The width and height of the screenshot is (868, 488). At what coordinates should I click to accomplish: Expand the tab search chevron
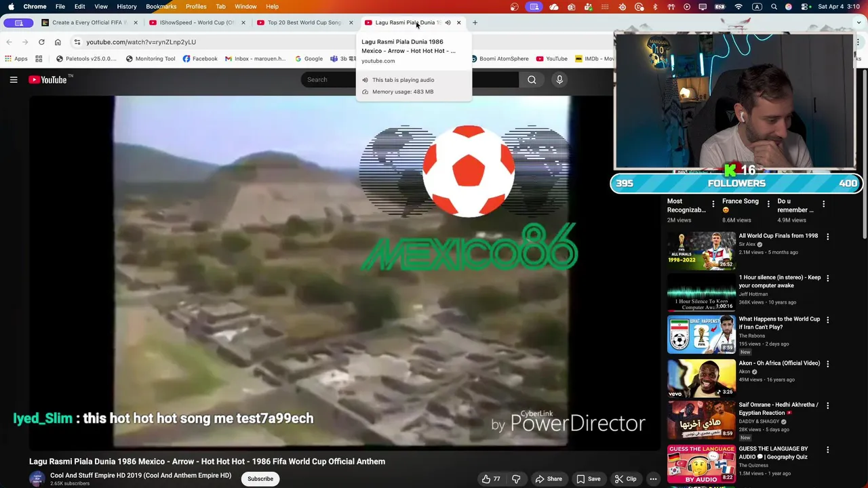point(859,22)
